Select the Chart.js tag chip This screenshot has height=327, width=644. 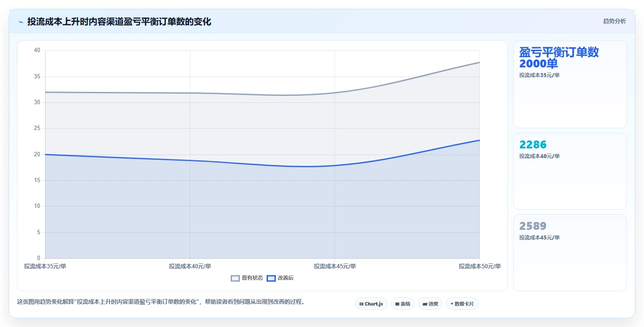[371, 304]
